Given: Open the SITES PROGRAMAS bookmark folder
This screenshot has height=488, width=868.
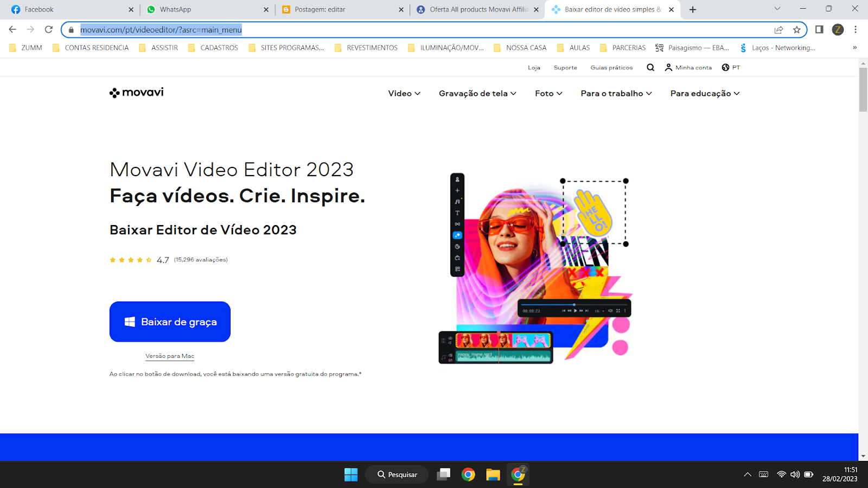Looking at the screenshot, I should pos(286,48).
